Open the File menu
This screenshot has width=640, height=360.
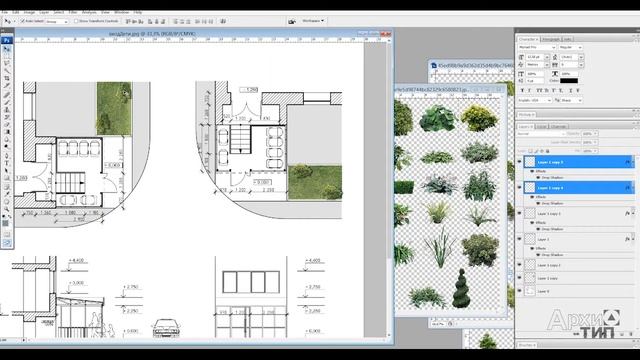4,12
